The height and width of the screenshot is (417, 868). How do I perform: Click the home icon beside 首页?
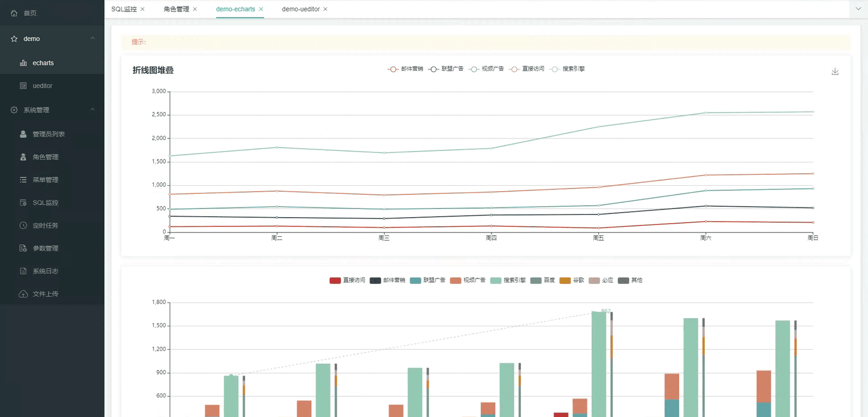tap(14, 13)
